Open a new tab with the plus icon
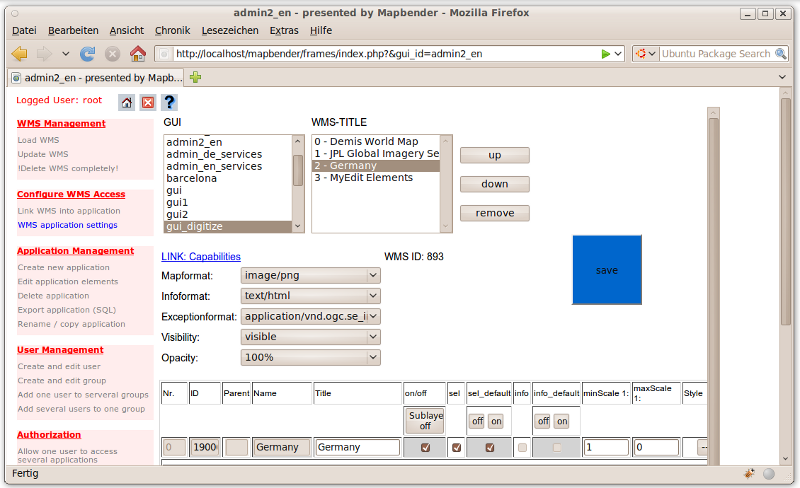This screenshot has height=488, width=800. point(196,77)
